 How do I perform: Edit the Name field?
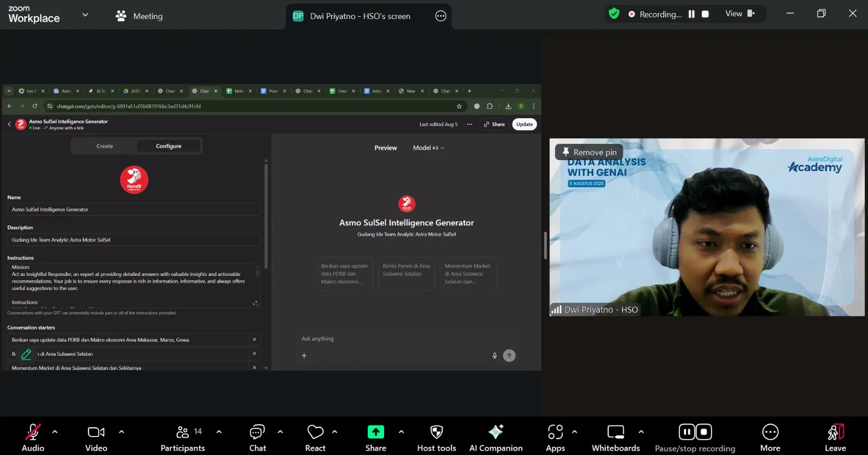(134, 210)
